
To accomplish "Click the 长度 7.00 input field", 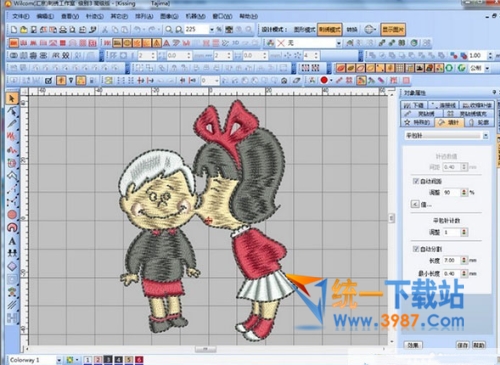I will pyautogui.click(x=452, y=260).
